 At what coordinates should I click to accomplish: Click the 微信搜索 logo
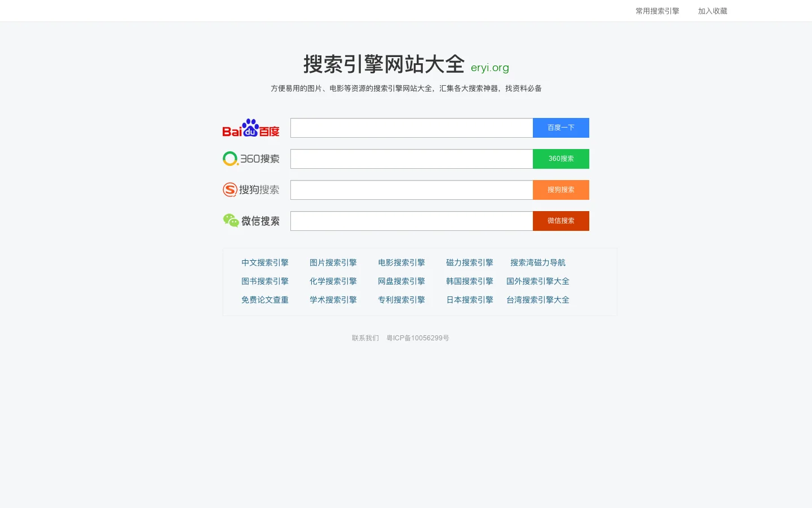[251, 221]
